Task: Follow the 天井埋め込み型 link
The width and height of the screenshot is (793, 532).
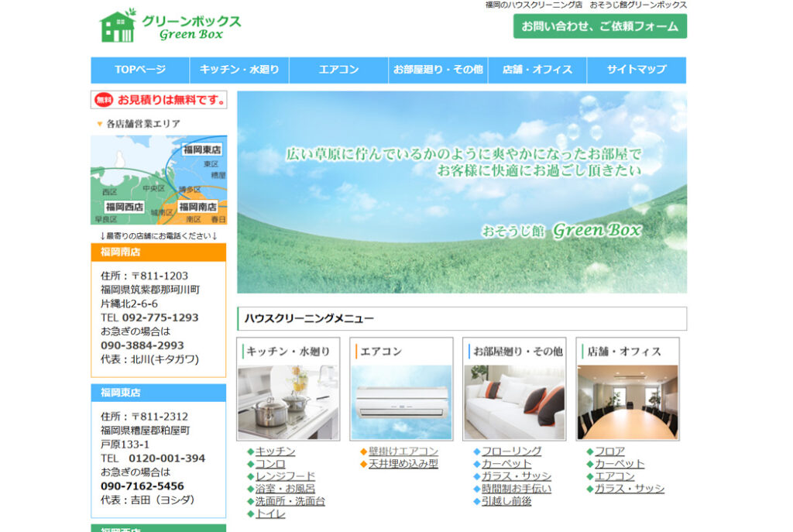Action: [403, 464]
